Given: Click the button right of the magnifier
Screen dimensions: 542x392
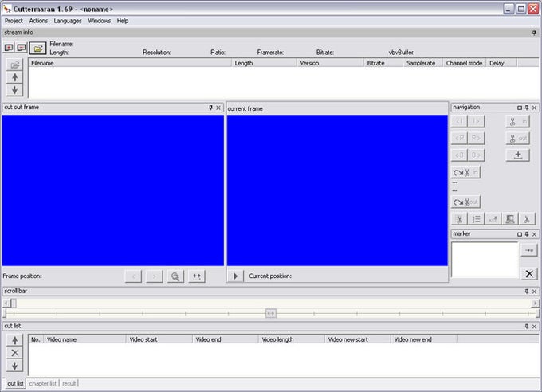Looking at the screenshot, I should tap(197, 276).
